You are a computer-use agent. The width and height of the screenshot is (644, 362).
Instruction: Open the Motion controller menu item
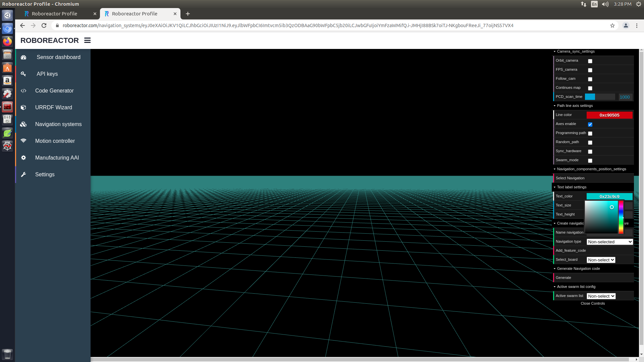tap(53, 141)
